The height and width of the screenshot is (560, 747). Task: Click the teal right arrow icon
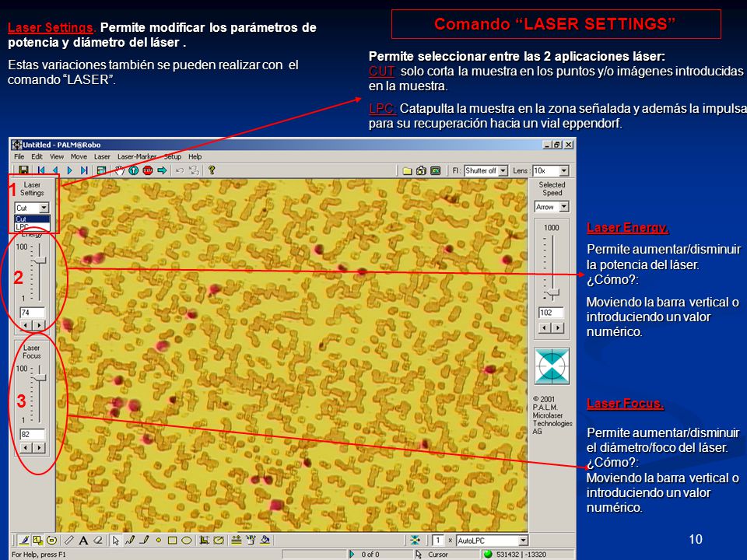pyautogui.click(x=162, y=170)
